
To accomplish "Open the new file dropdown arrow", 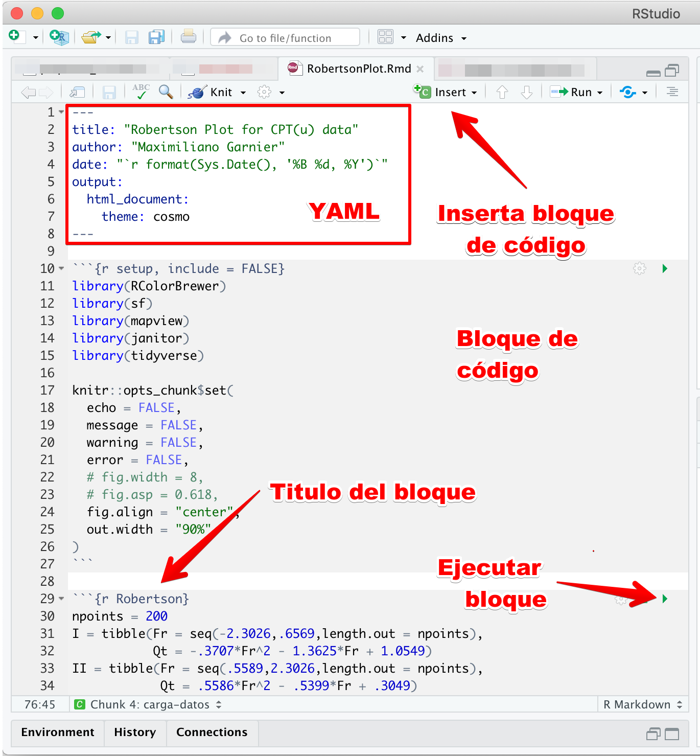I will pos(36,37).
